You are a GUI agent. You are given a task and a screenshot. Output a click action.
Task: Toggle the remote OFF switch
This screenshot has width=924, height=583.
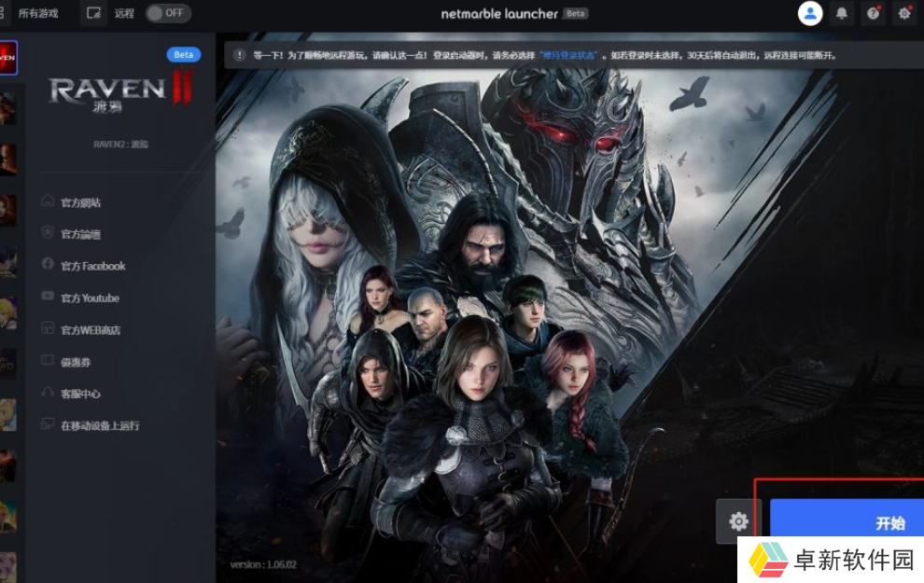tap(168, 13)
